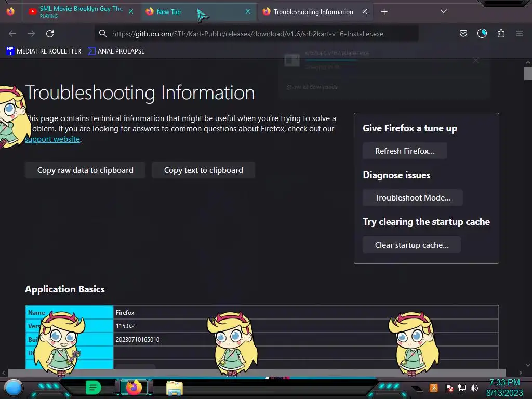The width and height of the screenshot is (532, 399).
Task: Open the volume speaker tray icon
Action: tap(474, 388)
